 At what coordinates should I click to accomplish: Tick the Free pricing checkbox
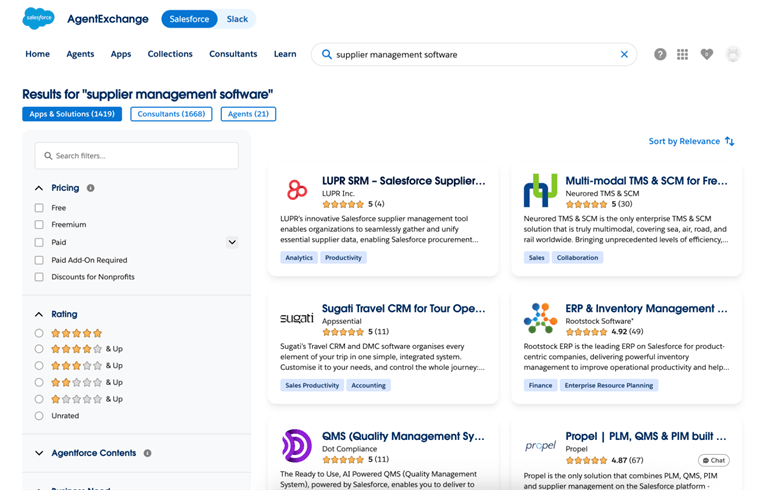[x=39, y=208]
